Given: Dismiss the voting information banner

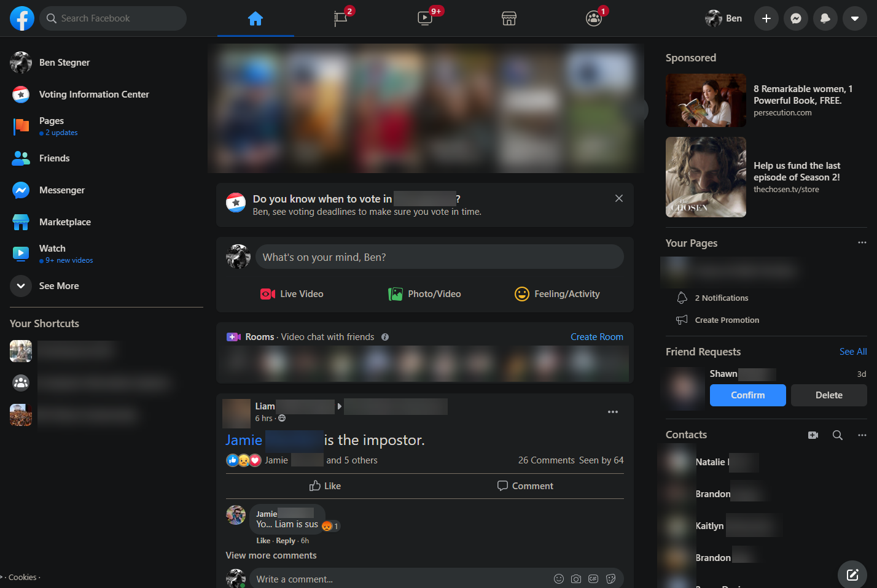Looking at the screenshot, I should coord(619,198).
